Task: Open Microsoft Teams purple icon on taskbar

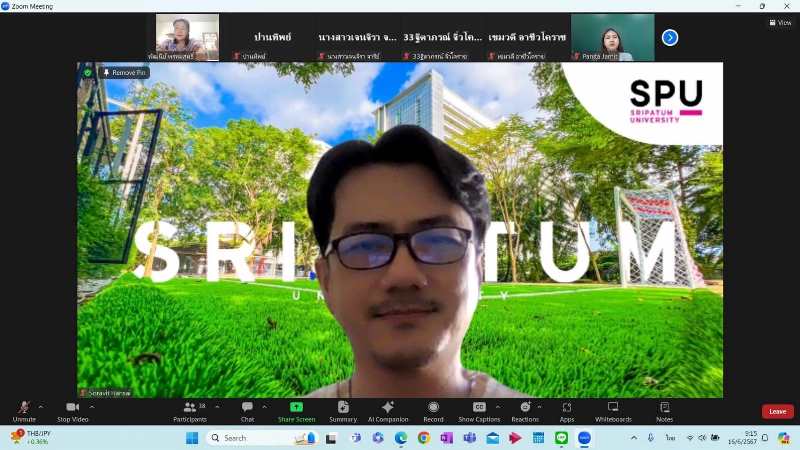Action: click(x=469, y=438)
